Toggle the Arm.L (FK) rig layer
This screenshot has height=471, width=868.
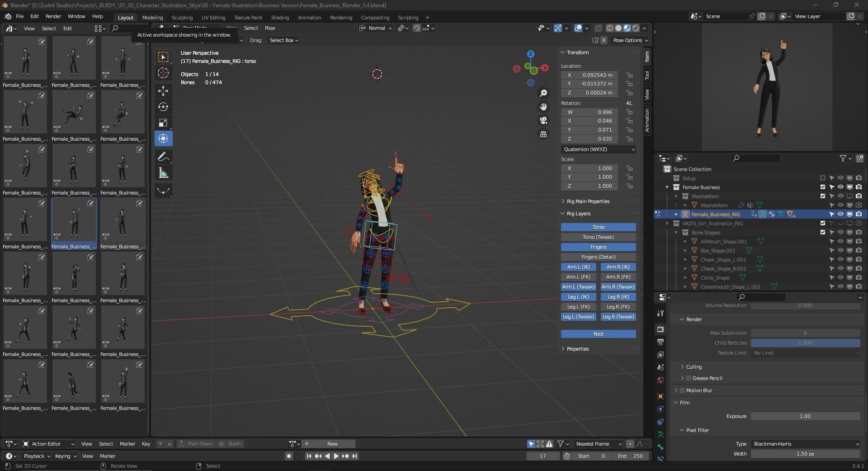click(578, 277)
